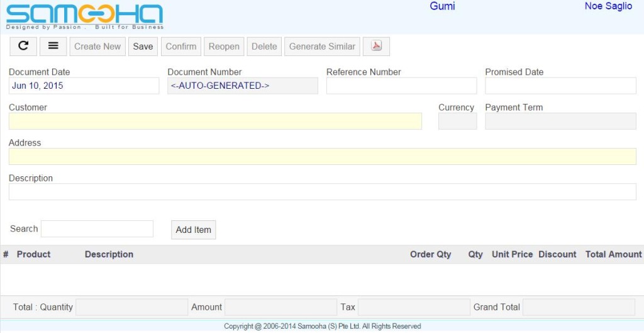Export document via the PDF icon
Screen dimensions: 644x333
click(x=376, y=47)
